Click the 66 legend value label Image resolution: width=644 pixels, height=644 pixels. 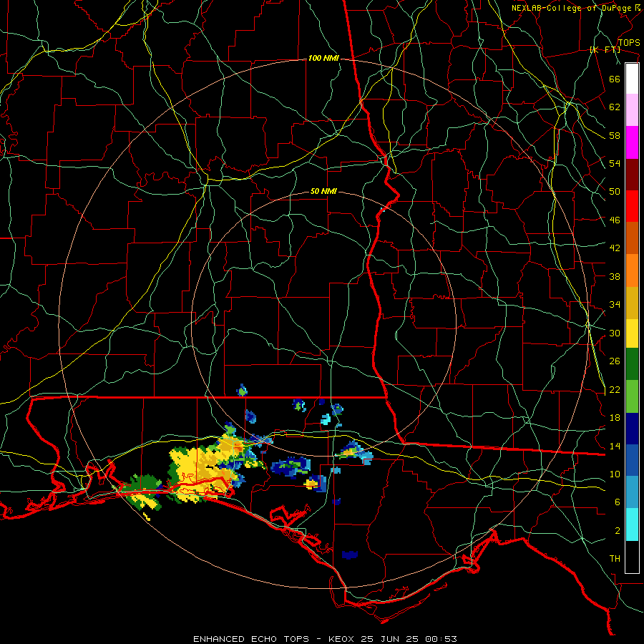615,79
